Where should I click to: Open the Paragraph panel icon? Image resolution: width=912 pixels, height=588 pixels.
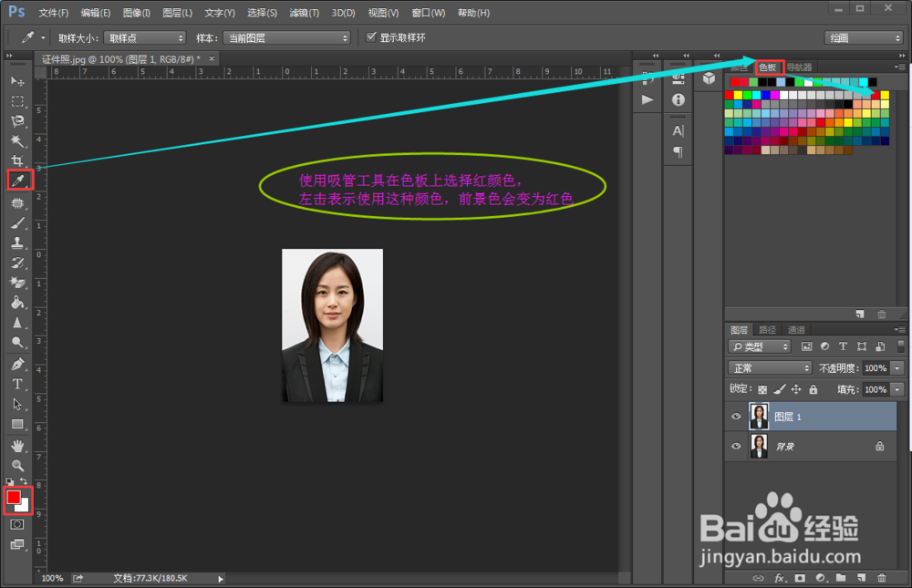679,152
